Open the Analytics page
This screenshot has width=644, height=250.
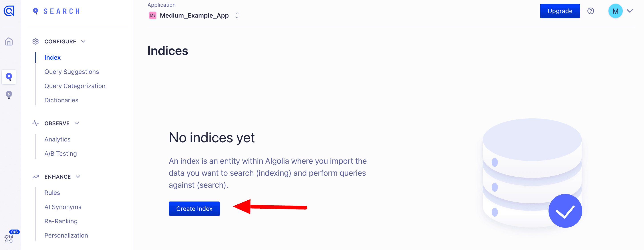(x=57, y=139)
